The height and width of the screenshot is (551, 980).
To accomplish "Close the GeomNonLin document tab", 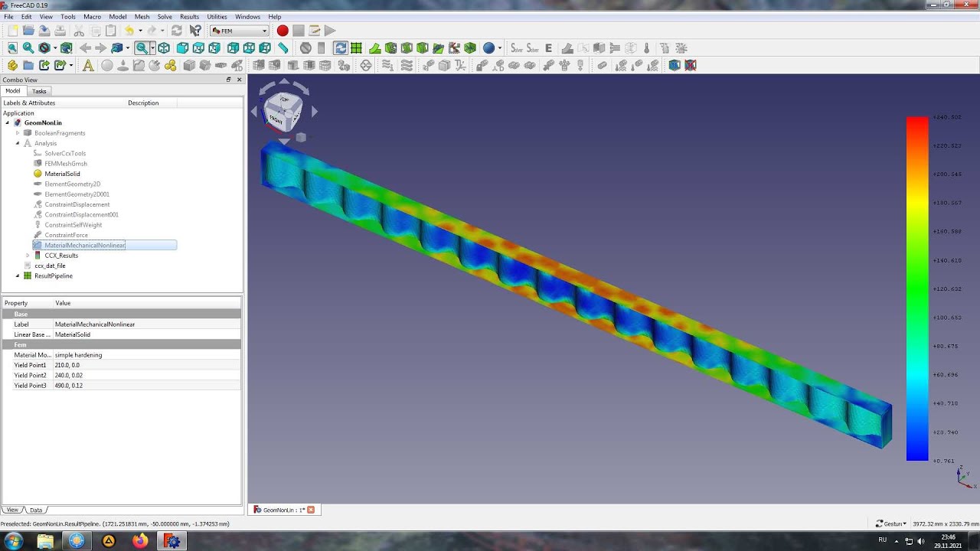I will (x=311, y=510).
